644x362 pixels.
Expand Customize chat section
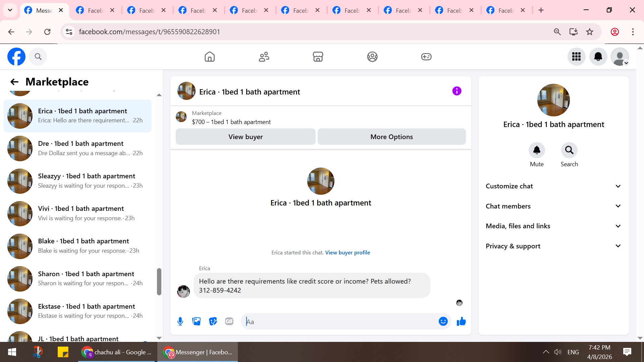point(553,186)
